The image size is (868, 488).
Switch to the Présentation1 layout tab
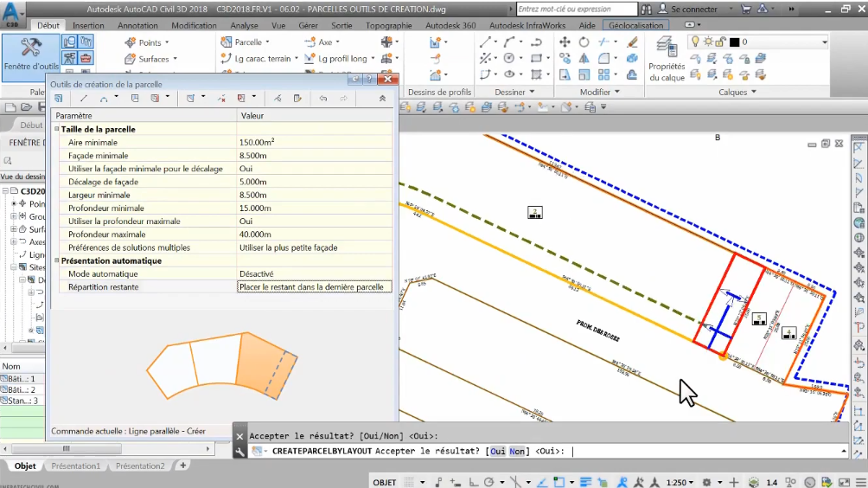[76, 466]
